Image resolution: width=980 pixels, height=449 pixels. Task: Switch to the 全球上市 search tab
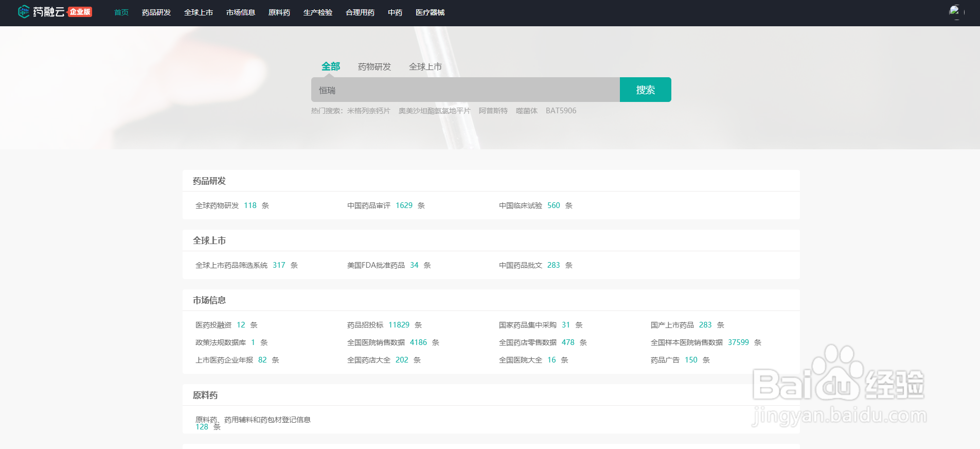(425, 66)
